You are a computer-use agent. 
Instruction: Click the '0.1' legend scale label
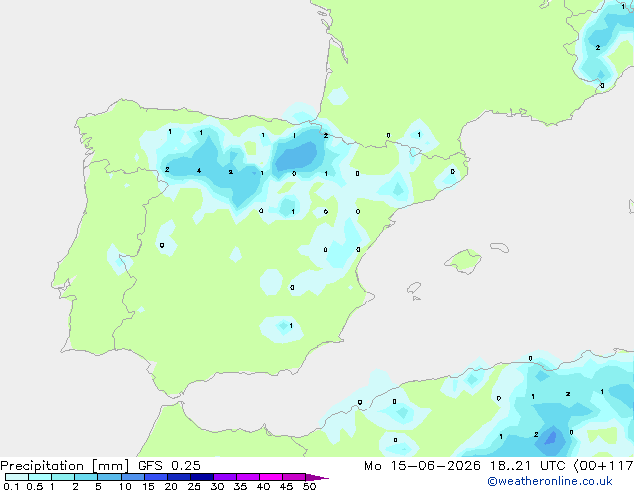[x=11, y=486]
